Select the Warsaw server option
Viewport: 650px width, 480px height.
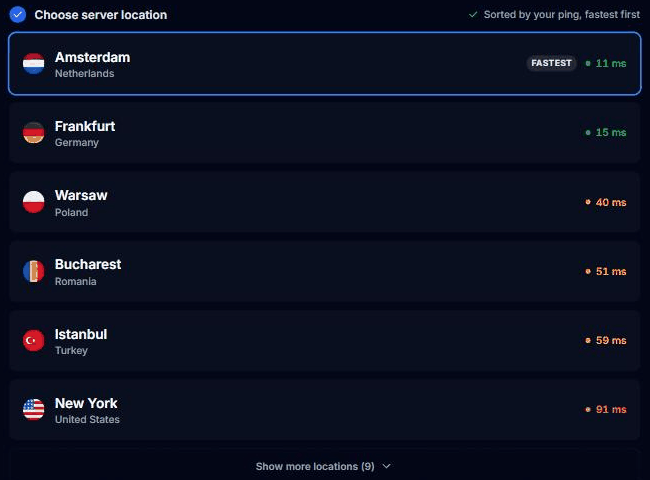325,202
